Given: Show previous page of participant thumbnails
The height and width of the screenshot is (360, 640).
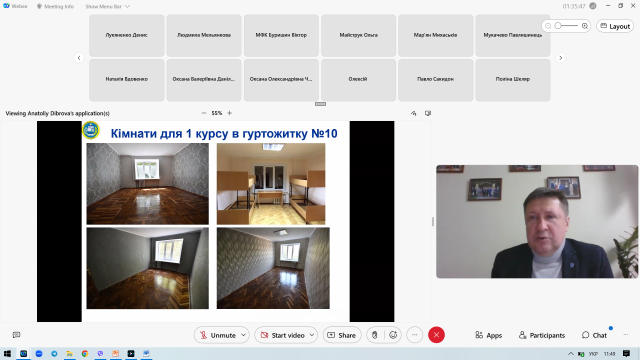Looking at the screenshot, I should [79, 58].
